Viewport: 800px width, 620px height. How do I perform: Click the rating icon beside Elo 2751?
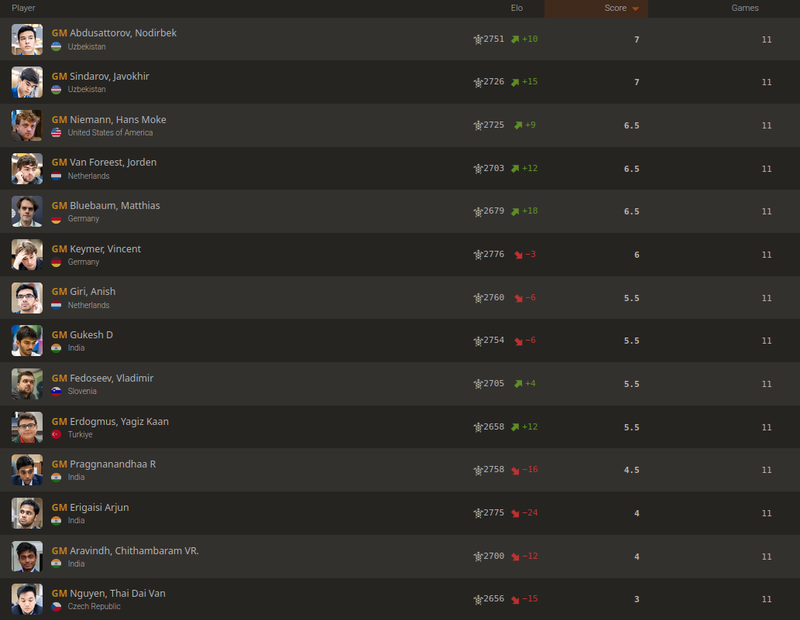(x=478, y=40)
